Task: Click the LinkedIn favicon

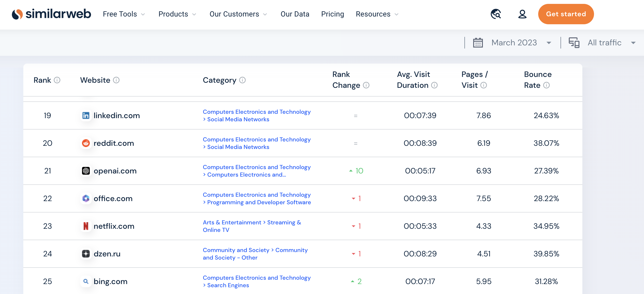Action: point(86,115)
